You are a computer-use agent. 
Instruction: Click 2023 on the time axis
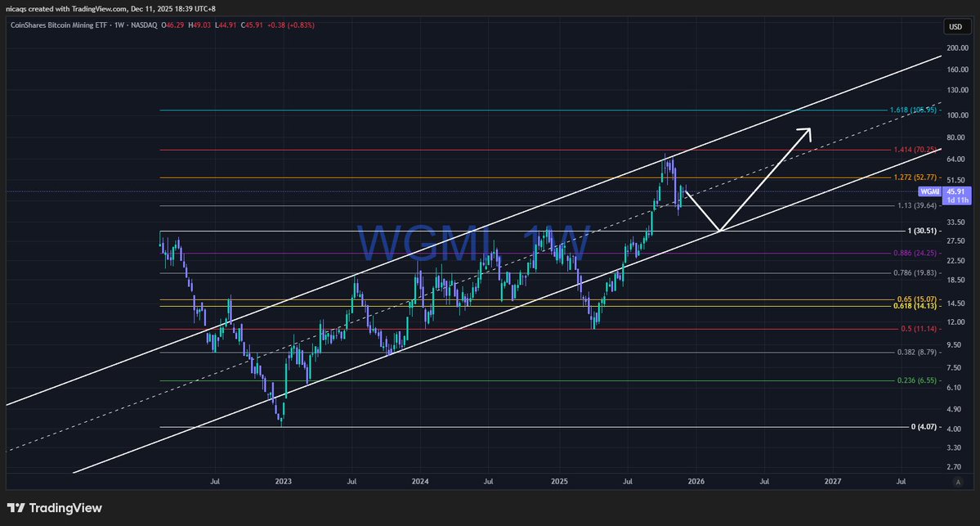(283, 482)
